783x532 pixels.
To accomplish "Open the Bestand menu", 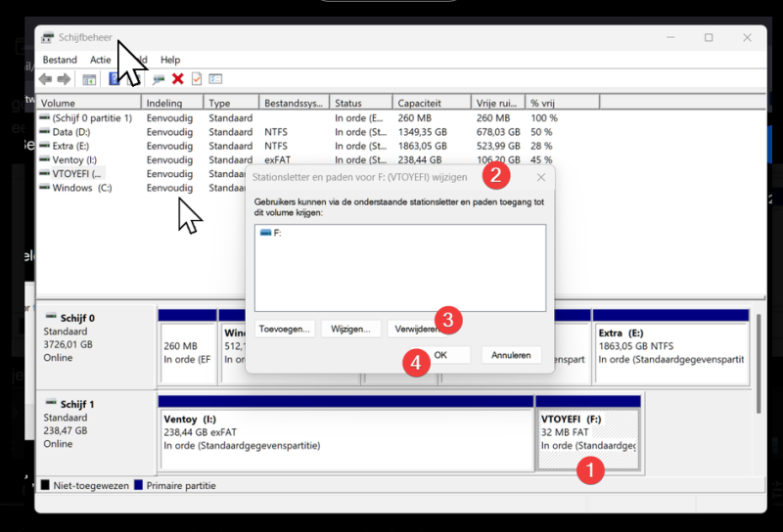I will (60, 60).
